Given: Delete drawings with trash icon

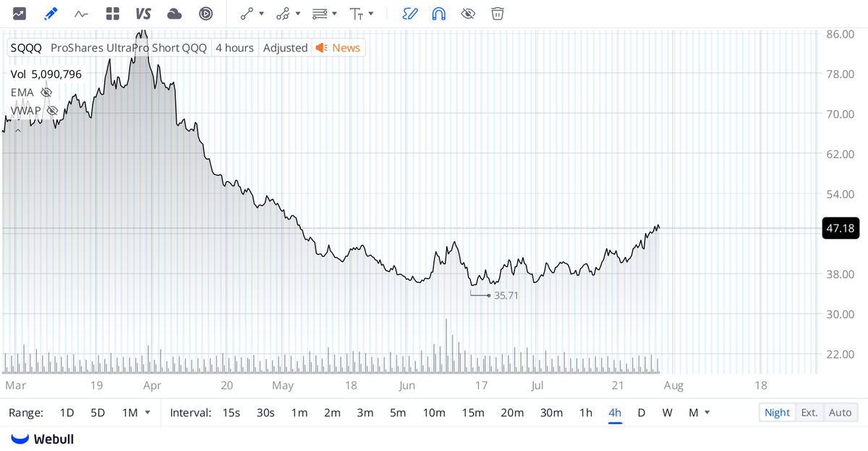Looking at the screenshot, I should coord(498,13).
